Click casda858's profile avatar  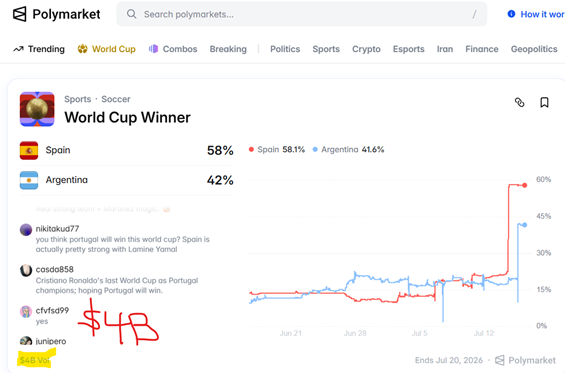(x=26, y=270)
